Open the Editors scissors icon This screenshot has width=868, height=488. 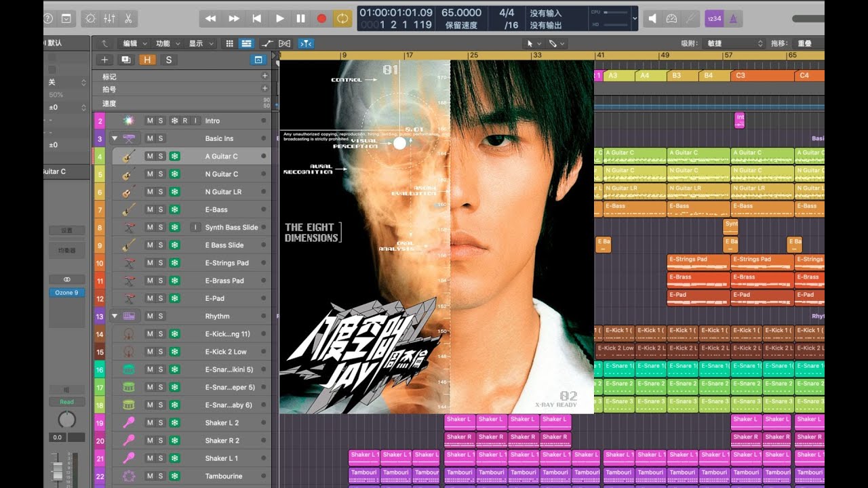[x=127, y=18]
